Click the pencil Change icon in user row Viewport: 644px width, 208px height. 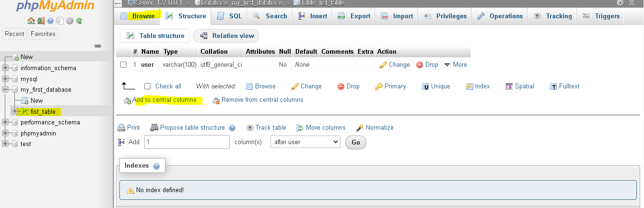[x=383, y=65]
